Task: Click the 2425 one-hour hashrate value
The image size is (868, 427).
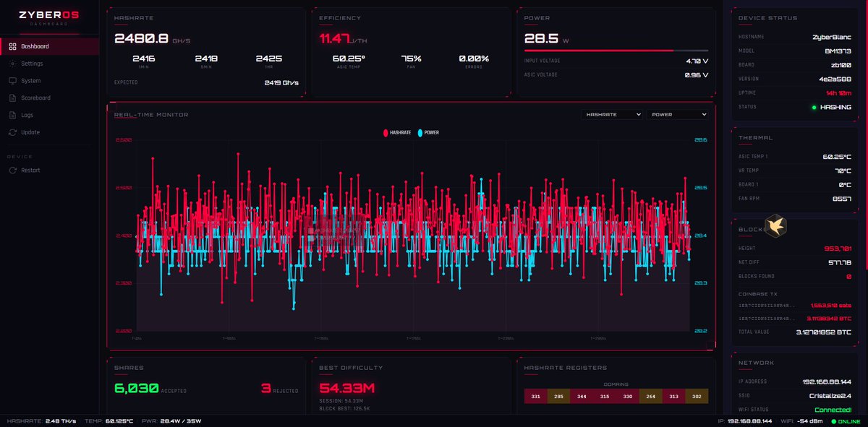Action: click(x=268, y=59)
